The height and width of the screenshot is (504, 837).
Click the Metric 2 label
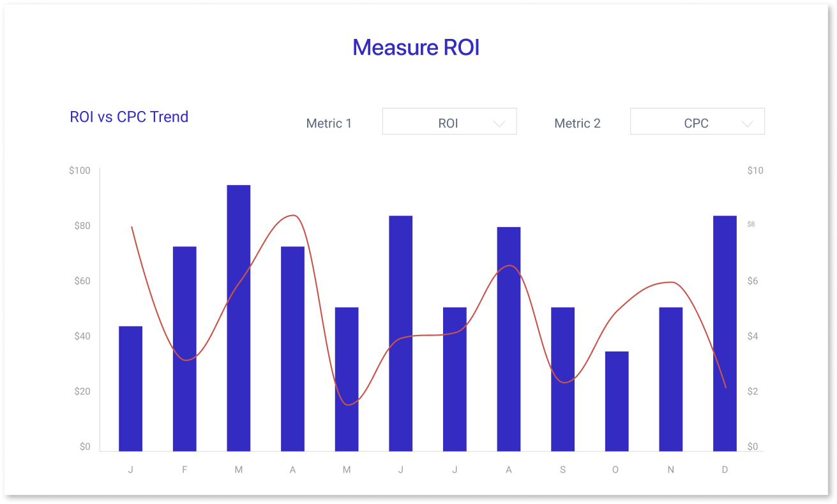click(577, 123)
